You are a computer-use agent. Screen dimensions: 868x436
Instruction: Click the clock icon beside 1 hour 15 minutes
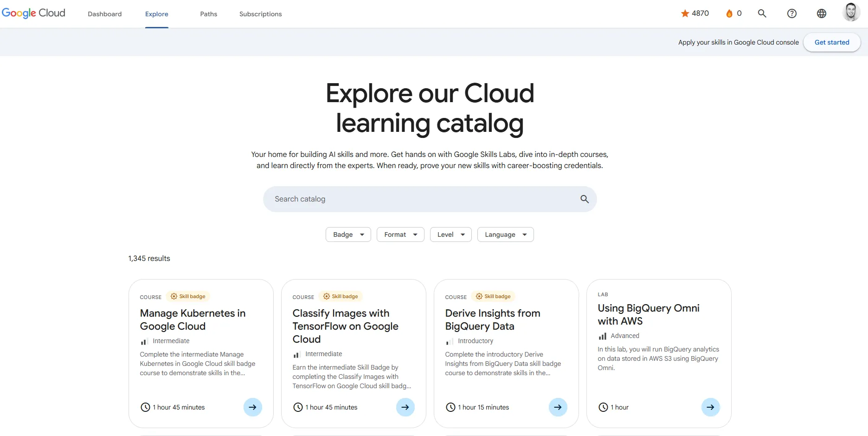[450, 407]
